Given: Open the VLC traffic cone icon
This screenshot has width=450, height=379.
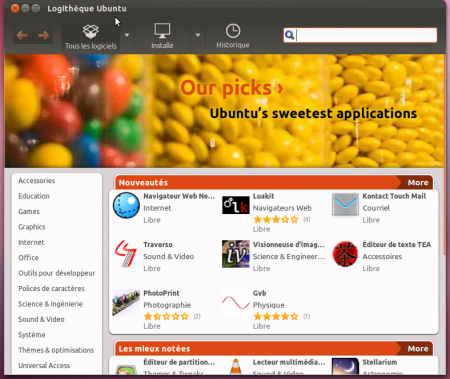Looking at the screenshot, I should (x=236, y=366).
